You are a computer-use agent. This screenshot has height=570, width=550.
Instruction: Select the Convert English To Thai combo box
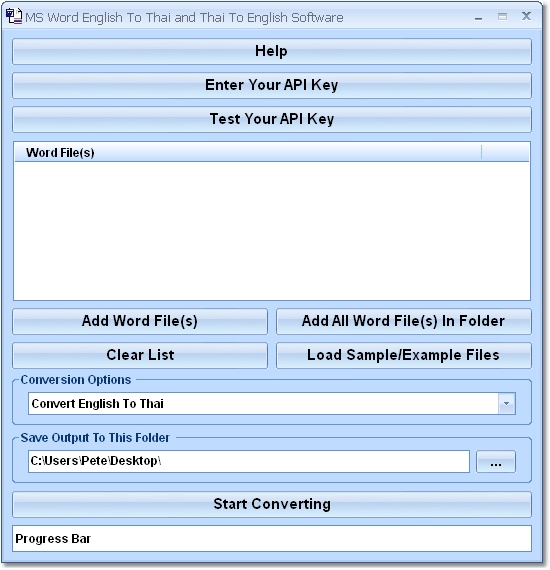[272, 404]
